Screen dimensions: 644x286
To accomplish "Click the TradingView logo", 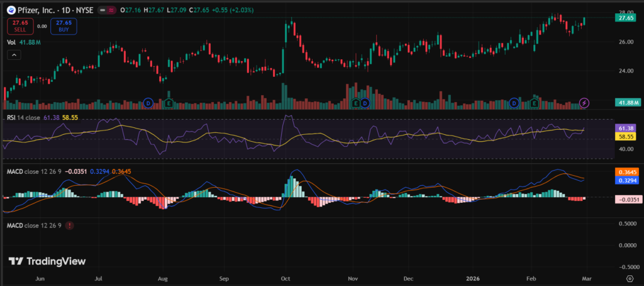I will [x=47, y=261].
